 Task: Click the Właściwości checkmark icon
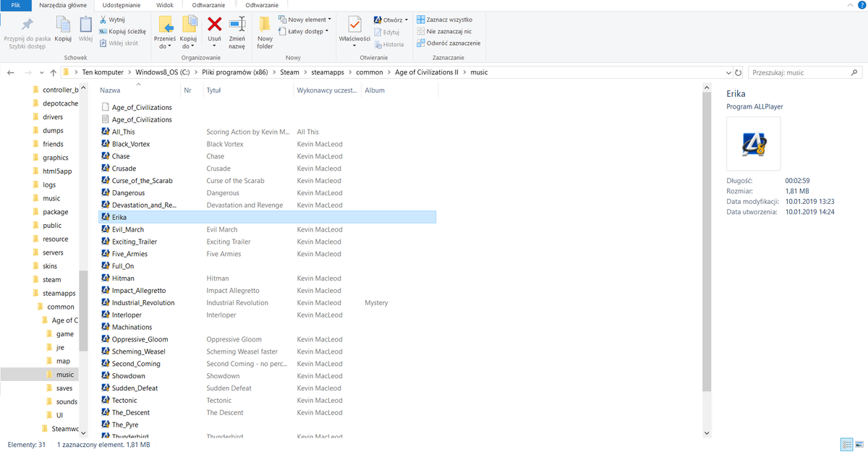pos(354,25)
